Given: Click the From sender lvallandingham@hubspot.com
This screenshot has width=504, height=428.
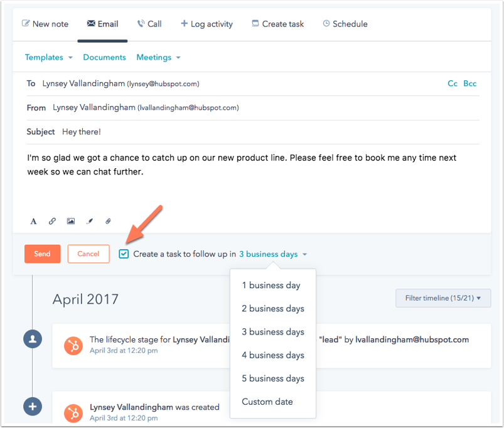Looking at the screenshot, I should tap(146, 108).
